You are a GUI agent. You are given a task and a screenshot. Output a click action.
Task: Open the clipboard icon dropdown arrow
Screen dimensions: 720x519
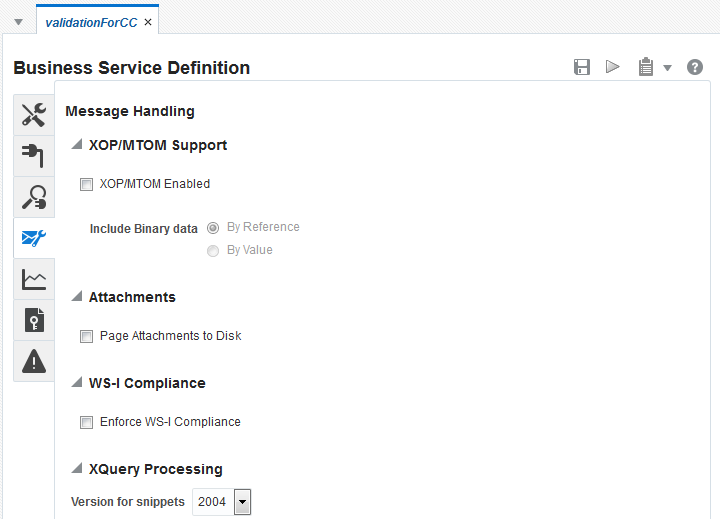click(667, 68)
